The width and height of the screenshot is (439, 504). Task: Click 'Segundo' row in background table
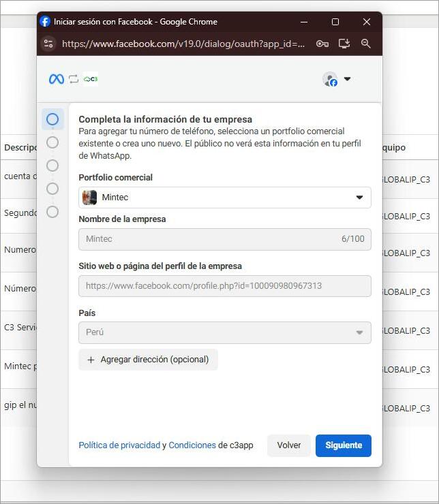[20, 212]
